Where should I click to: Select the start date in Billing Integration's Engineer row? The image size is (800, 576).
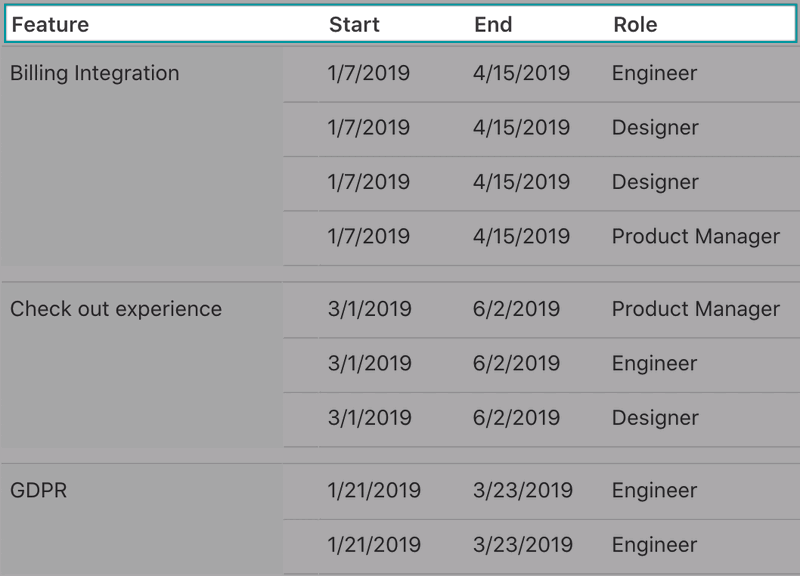click(368, 74)
